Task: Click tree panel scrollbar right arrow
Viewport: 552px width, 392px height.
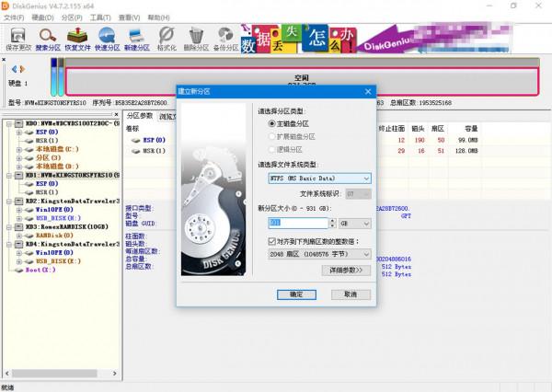Action: click(x=114, y=374)
